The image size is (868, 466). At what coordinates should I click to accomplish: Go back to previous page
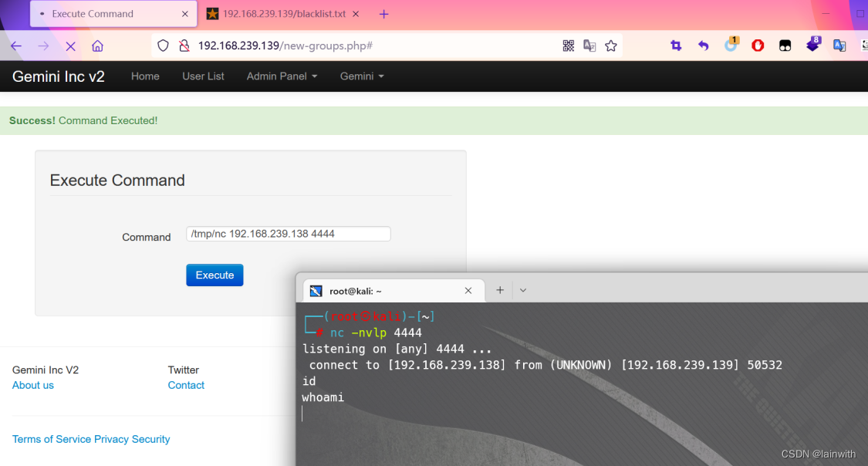(x=16, y=46)
